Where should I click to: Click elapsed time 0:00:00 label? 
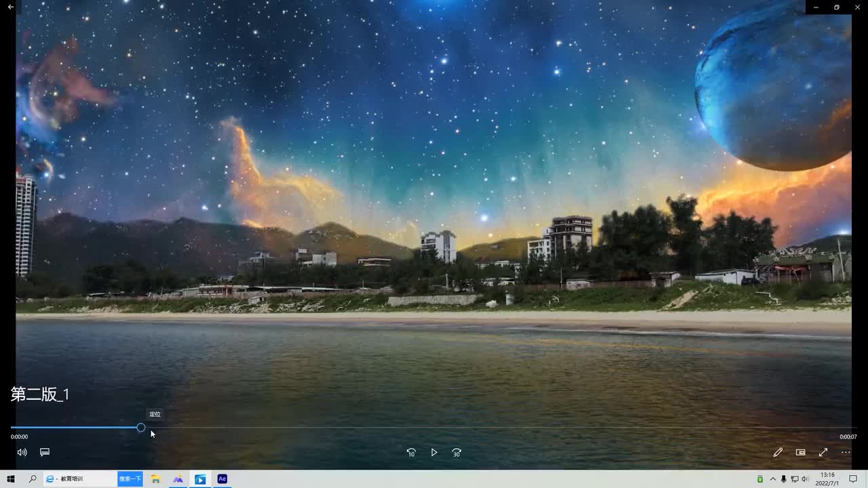[19, 437]
